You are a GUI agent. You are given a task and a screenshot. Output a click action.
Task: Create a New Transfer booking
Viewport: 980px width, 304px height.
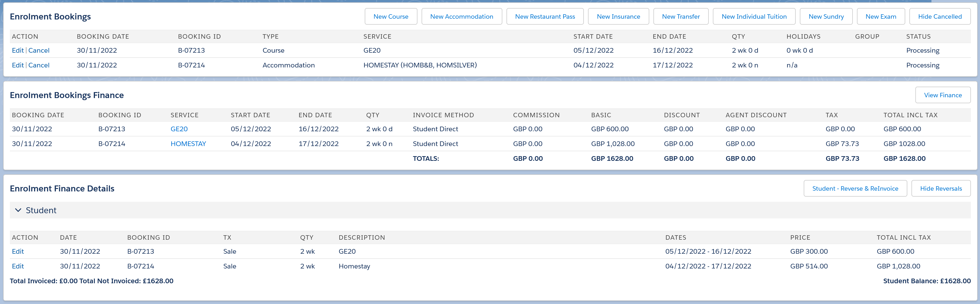click(x=681, y=16)
